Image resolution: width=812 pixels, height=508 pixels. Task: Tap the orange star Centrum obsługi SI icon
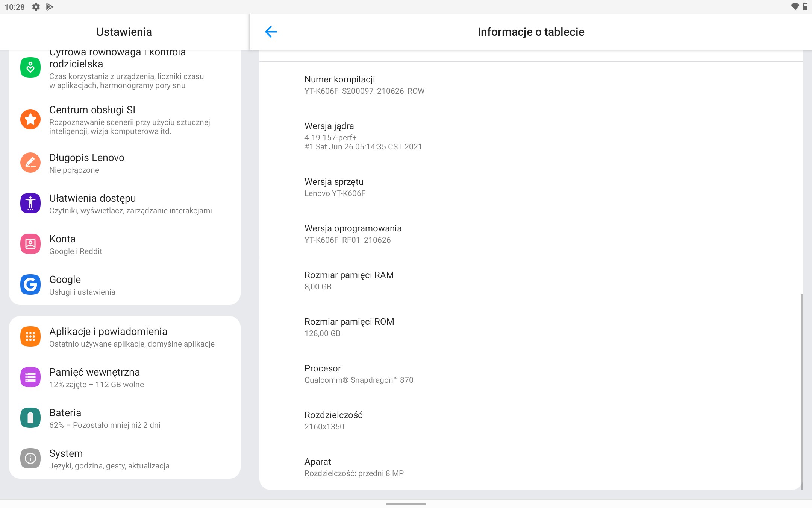pyautogui.click(x=30, y=119)
